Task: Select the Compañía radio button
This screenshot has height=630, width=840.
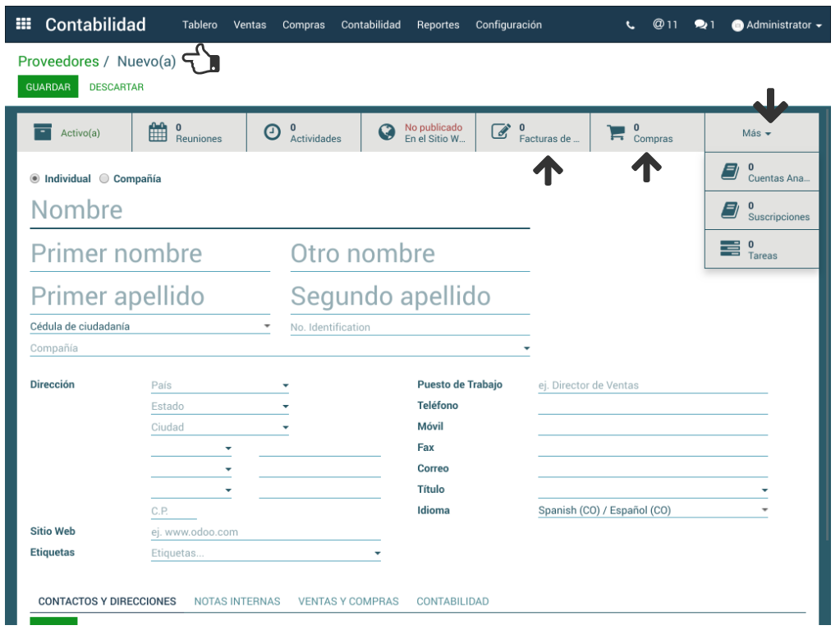Action: [x=104, y=178]
